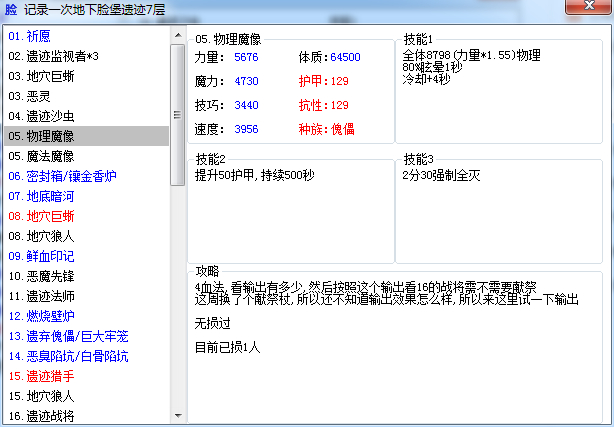Click the 无损过 line
This screenshot has width=614, height=427.
click(213, 324)
